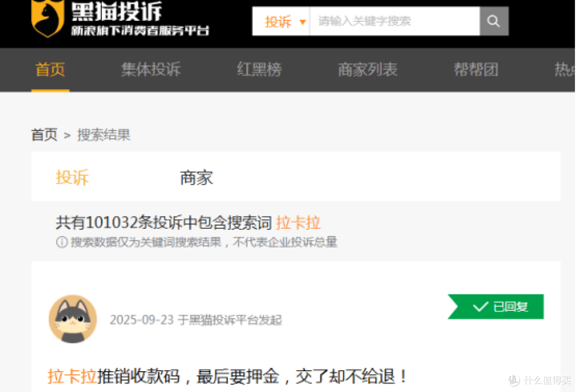Open the 投诉 search type dropdown

[282, 21]
